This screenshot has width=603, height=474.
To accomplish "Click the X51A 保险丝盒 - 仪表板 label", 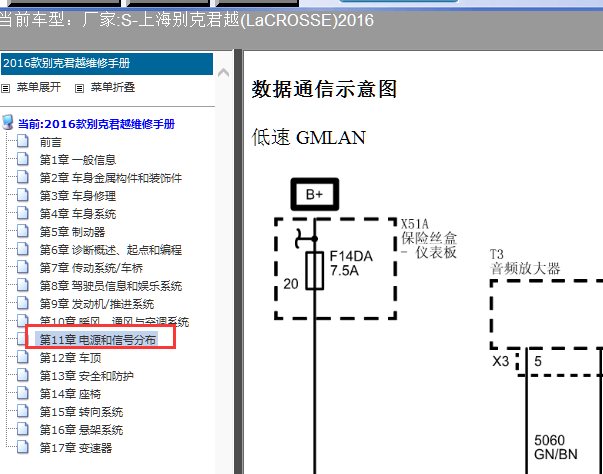I will (x=428, y=239).
